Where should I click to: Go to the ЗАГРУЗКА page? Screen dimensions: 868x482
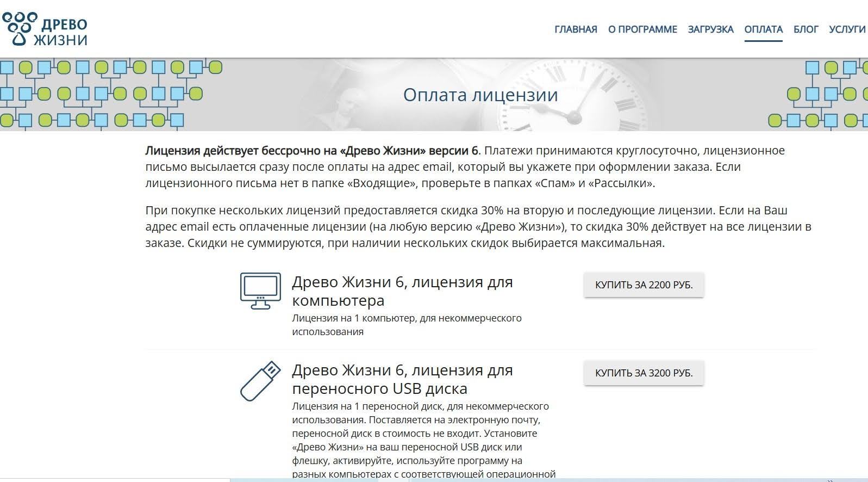[x=710, y=29]
